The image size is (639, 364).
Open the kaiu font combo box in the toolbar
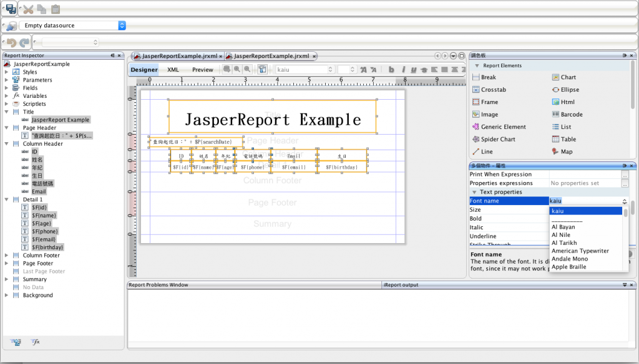[305, 70]
